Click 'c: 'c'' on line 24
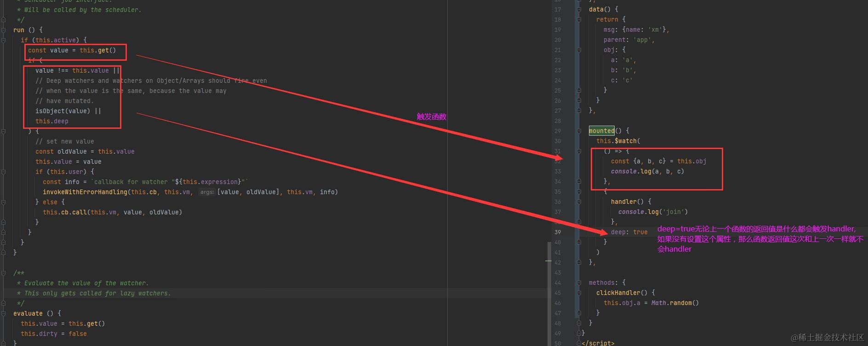 [622, 81]
